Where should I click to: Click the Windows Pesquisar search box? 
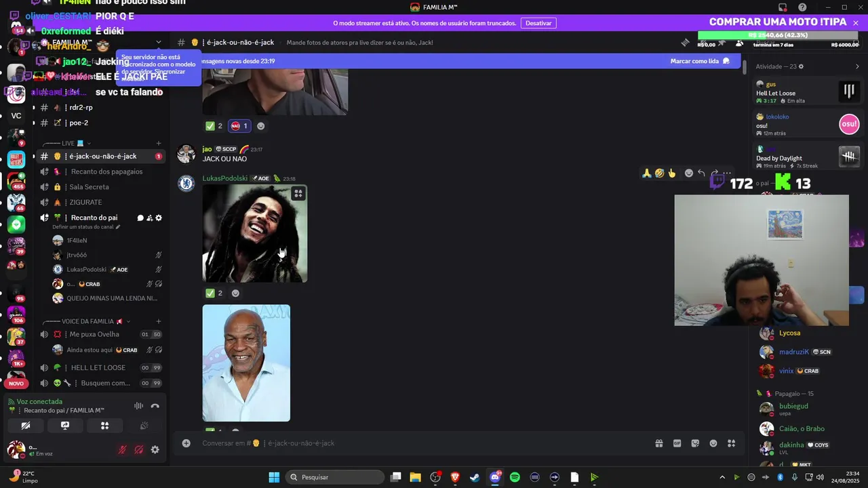pyautogui.click(x=334, y=477)
